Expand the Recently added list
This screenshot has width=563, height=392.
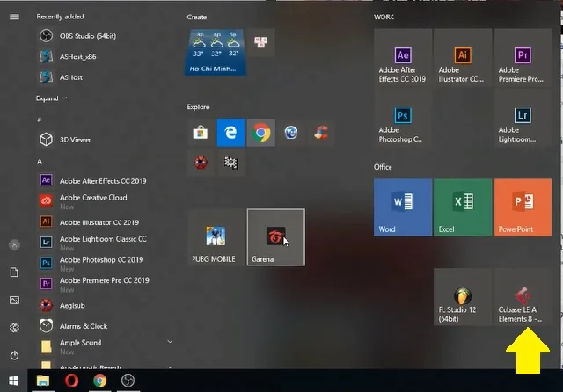pyautogui.click(x=51, y=98)
